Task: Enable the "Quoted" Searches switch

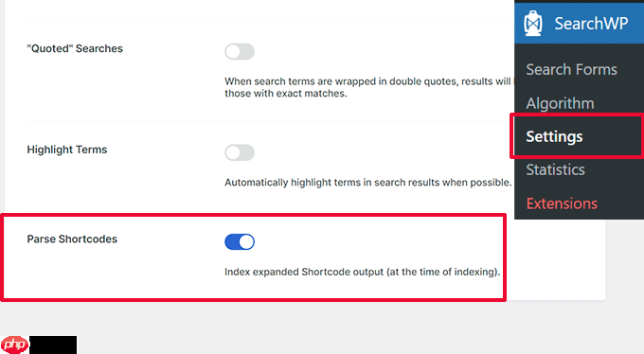Action: [240, 52]
